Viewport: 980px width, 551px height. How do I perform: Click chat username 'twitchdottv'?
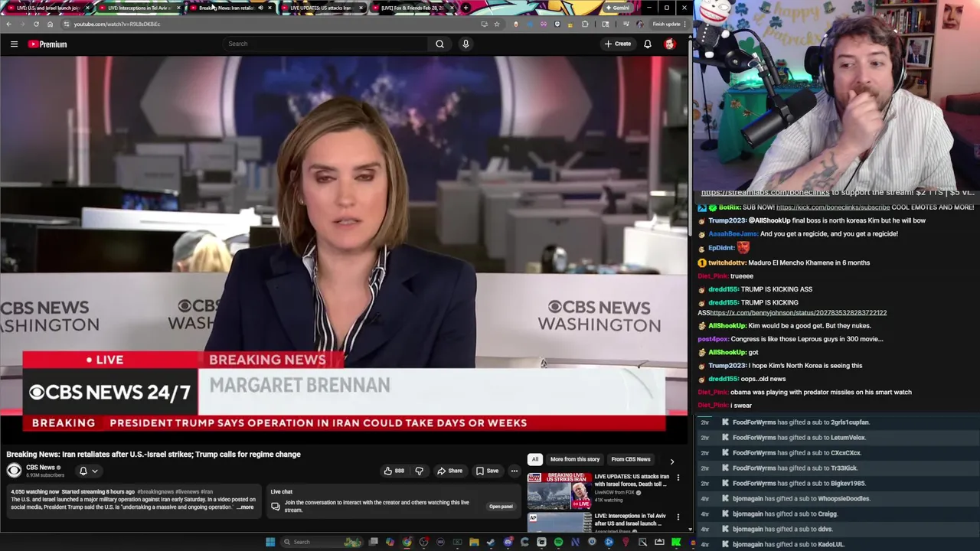click(x=727, y=262)
